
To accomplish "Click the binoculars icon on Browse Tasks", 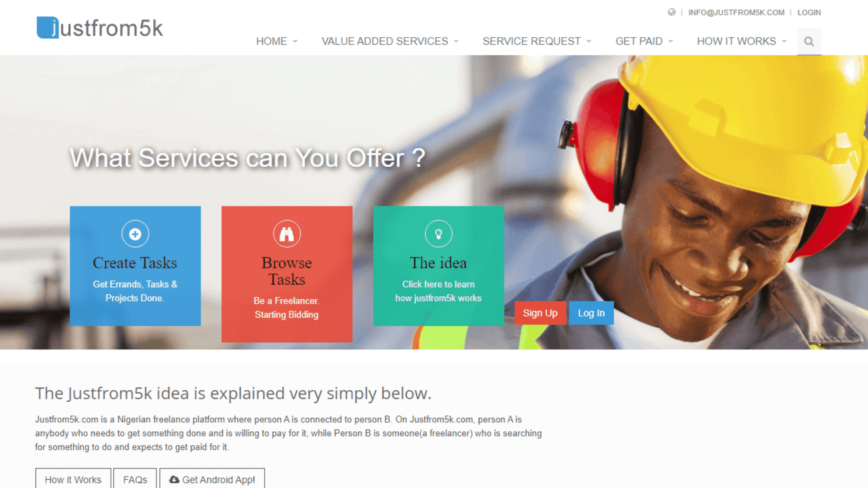I will (x=287, y=234).
